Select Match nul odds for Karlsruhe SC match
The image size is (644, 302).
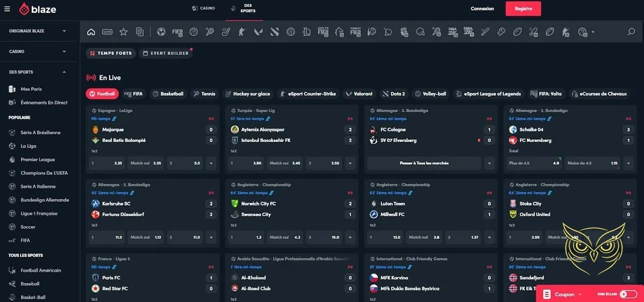146,237
